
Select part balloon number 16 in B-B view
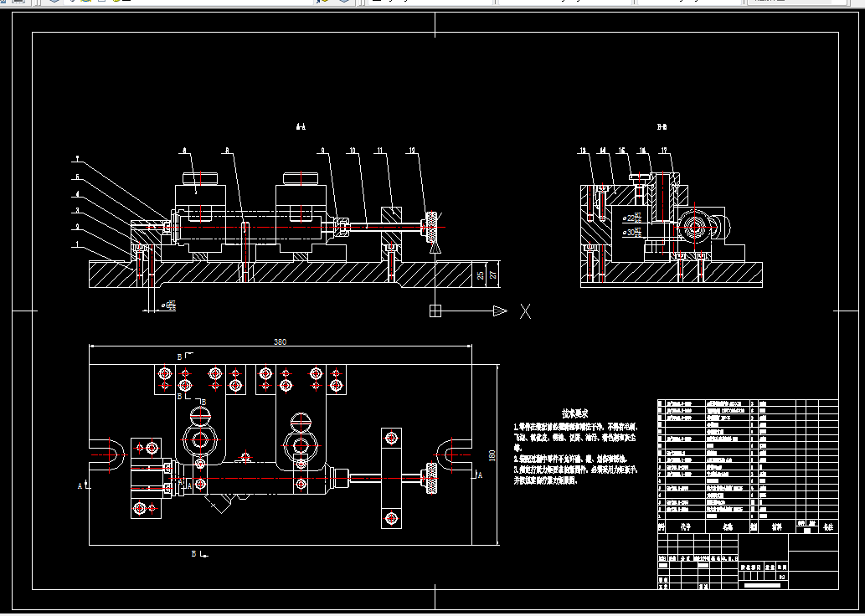point(643,150)
